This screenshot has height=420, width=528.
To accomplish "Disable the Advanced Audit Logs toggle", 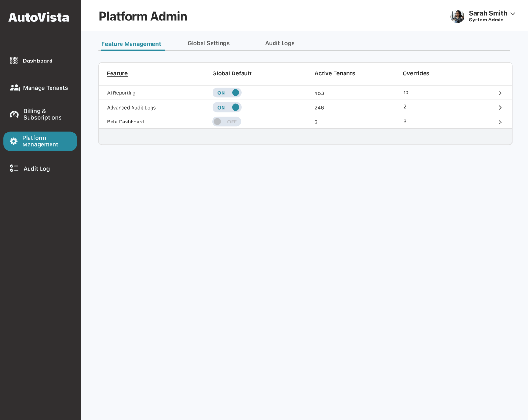I will click(227, 107).
